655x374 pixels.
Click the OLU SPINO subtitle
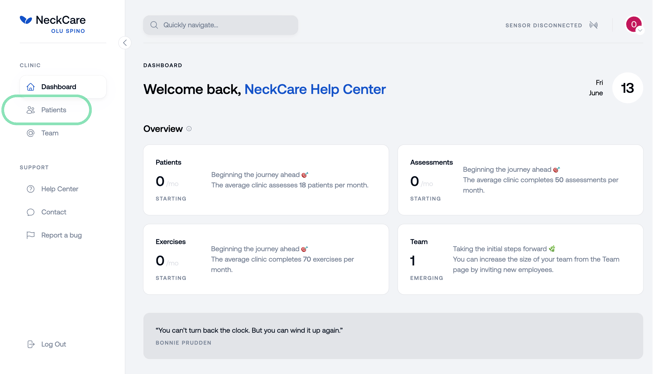[68, 31]
